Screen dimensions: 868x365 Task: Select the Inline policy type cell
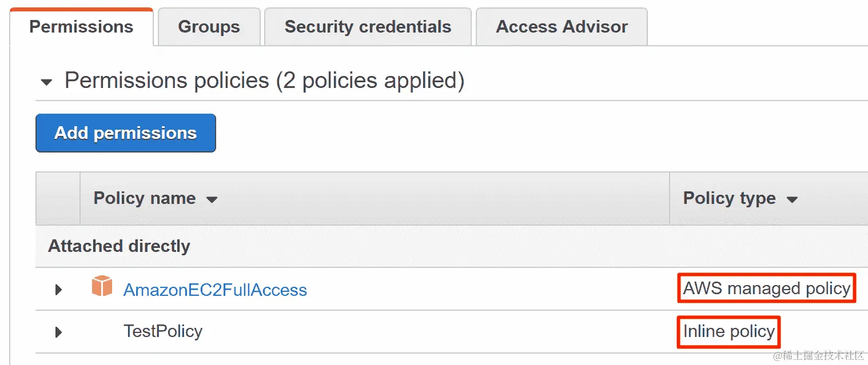pyautogui.click(x=729, y=331)
